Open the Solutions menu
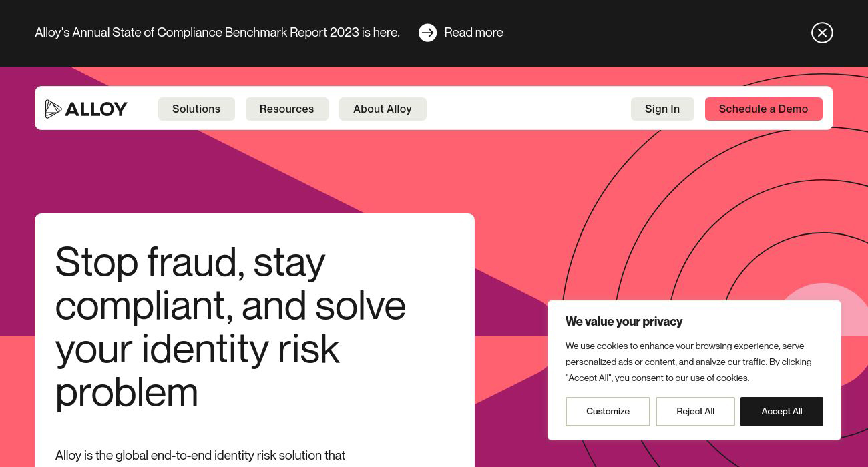Screen dimensions: 868x467 click(x=196, y=109)
